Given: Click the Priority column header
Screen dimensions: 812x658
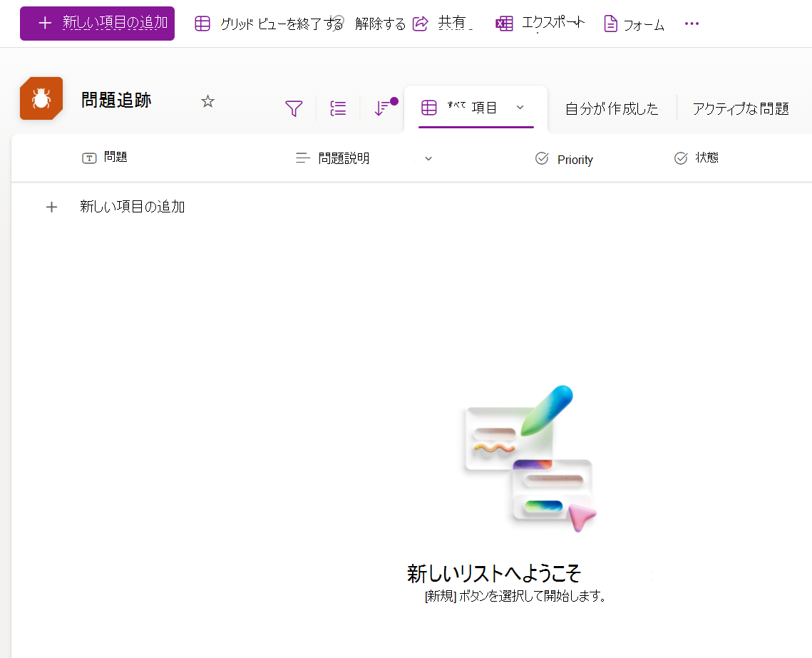Looking at the screenshot, I should pyautogui.click(x=575, y=160).
